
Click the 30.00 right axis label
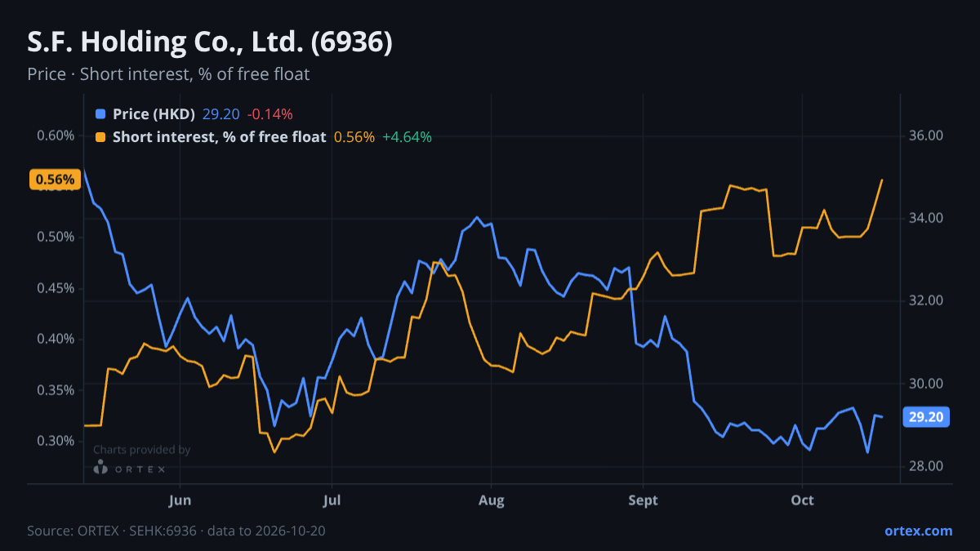coord(926,384)
